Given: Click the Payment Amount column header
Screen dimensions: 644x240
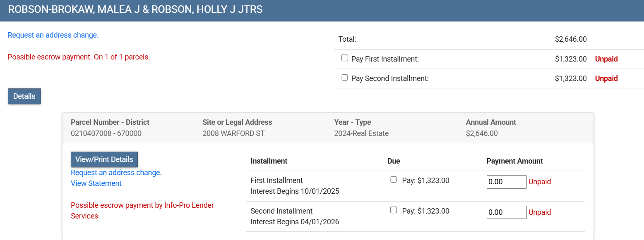Looking at the screenshot, I should click(x=514, y=161).
